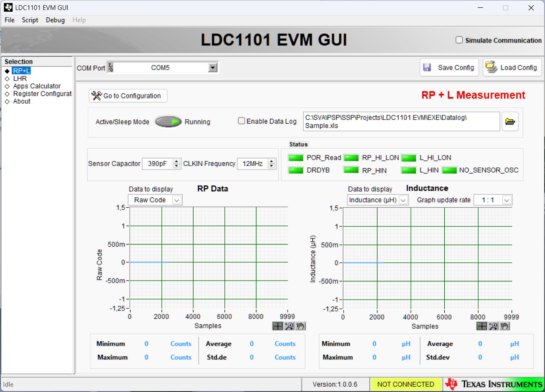Select Apps Calculator in the Selection list
The height and width of the screenshot is (392, 545).
(x=37, y=86)
